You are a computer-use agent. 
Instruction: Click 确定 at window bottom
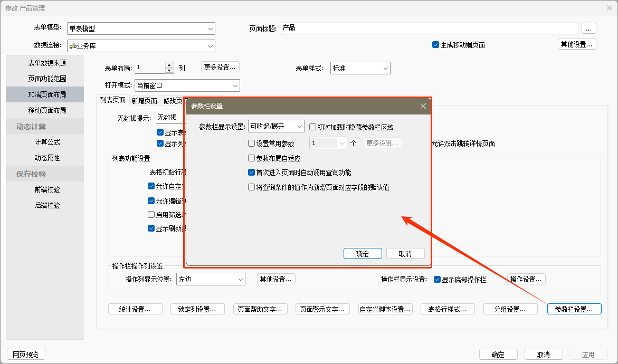498,355
